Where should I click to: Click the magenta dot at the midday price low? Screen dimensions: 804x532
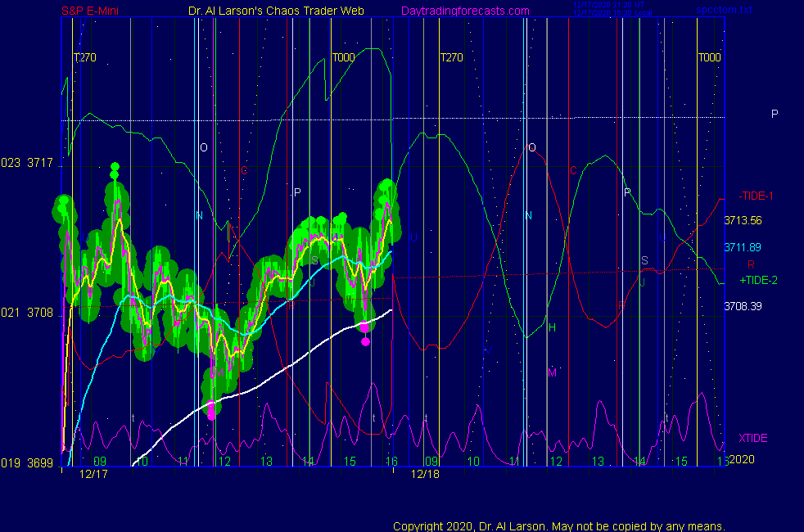click(x=211, y=415)
